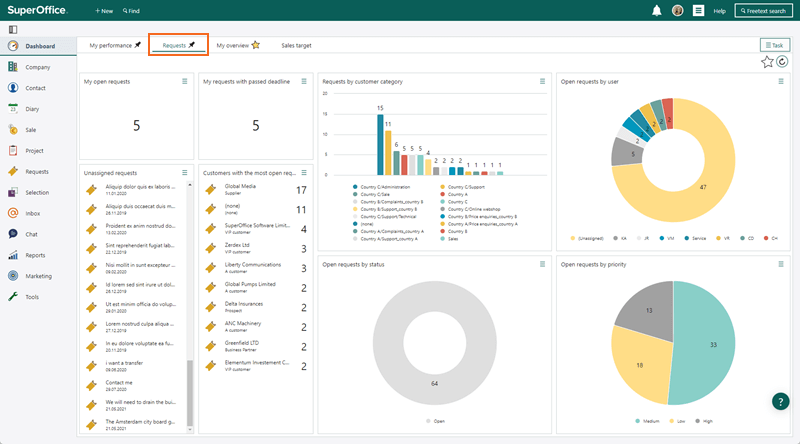
Task: Open menu of Unassigned requests tile
Action: [x=185, y=172]
